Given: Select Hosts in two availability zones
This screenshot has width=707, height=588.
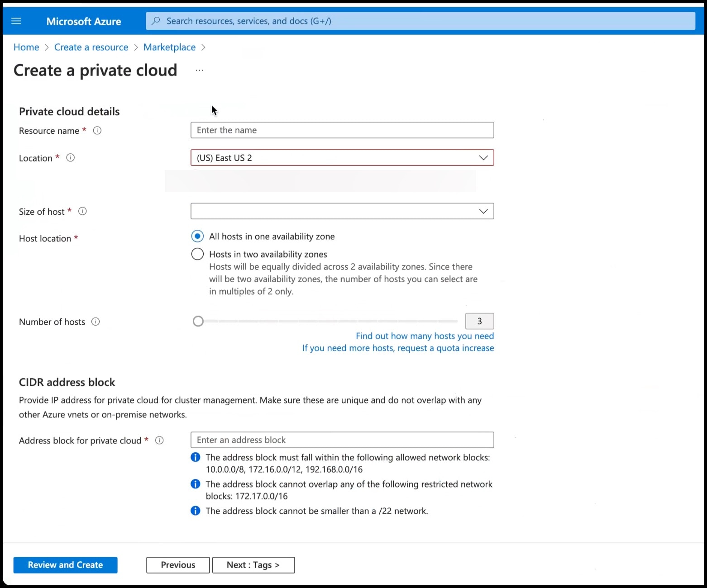Looking at the screenshot, I should click(197, 254).
